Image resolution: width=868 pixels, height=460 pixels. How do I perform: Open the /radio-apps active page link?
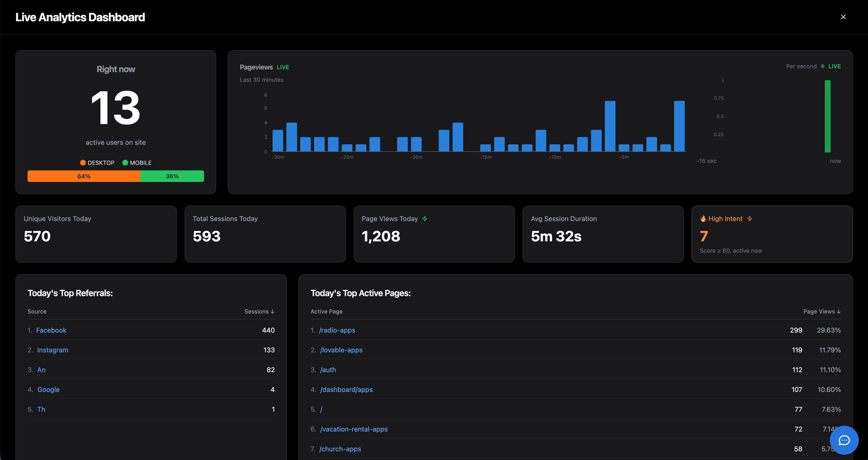[337, 330]
